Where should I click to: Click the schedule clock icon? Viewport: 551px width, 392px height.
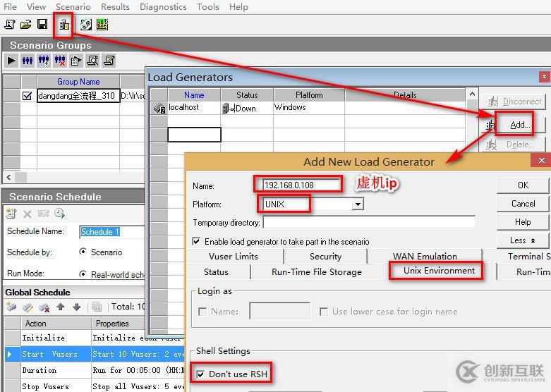coord(59,213)
